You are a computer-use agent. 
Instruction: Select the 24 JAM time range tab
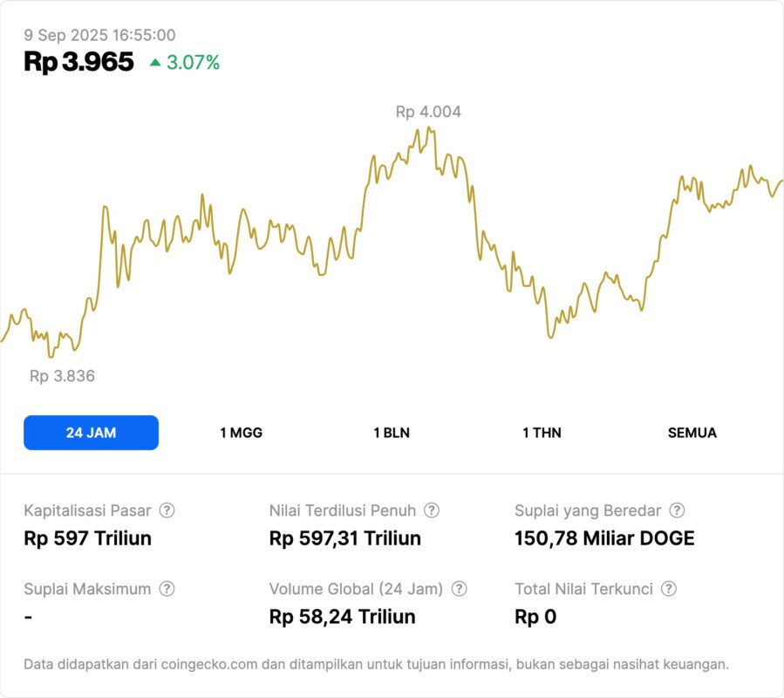point(91,433)
